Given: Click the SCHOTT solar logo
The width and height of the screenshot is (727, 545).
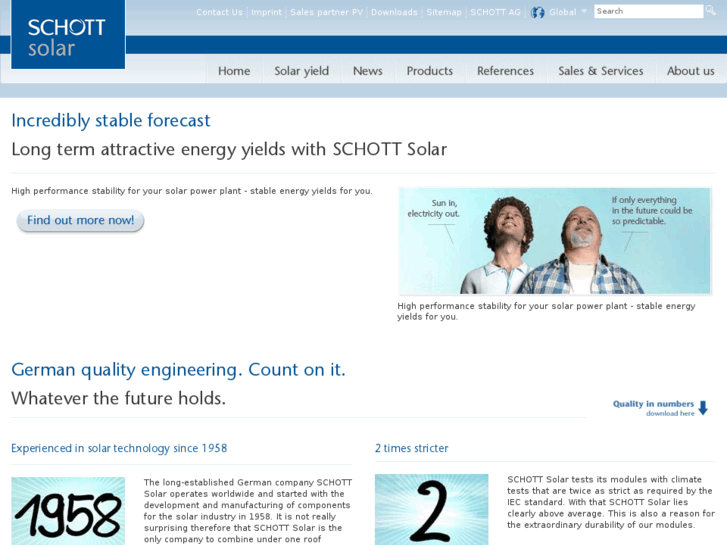Looking at the screenshot, I should coord(68,34).
